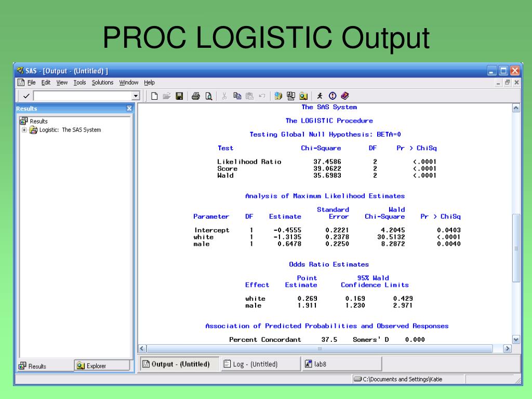532x399 pixels.
Task: Open the Tools menu
Action: 79,83
